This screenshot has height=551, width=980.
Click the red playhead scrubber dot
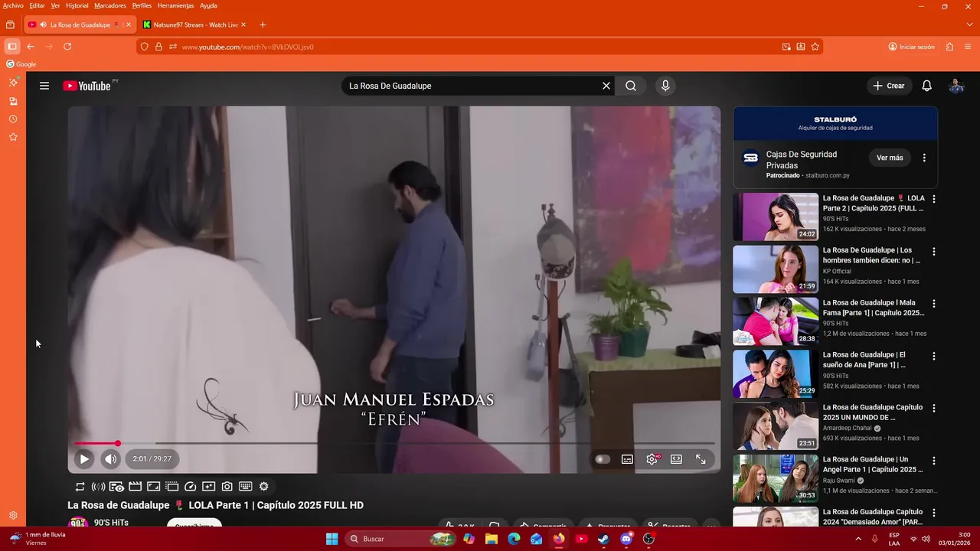[x=118, y=443]
